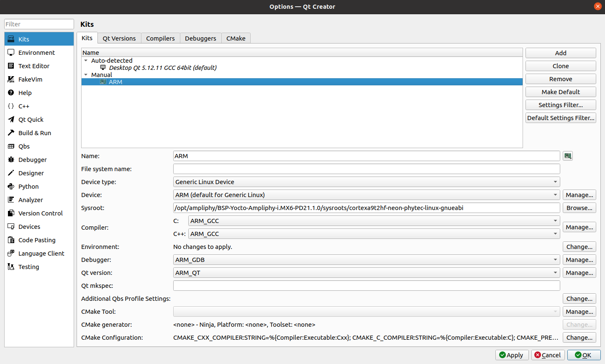Change Additional Qbs Profile Settings
Screen dimensions: 605x364
pos(579,299)
